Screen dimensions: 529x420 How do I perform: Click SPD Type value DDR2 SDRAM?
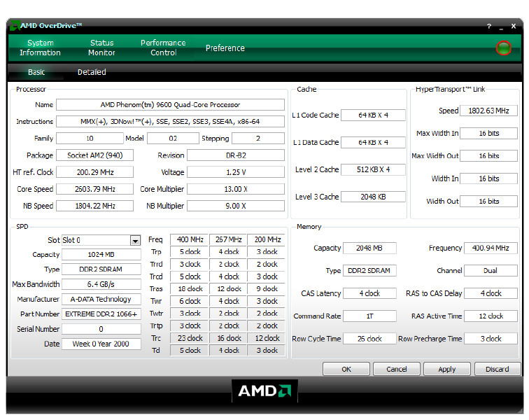click(101, 269)
